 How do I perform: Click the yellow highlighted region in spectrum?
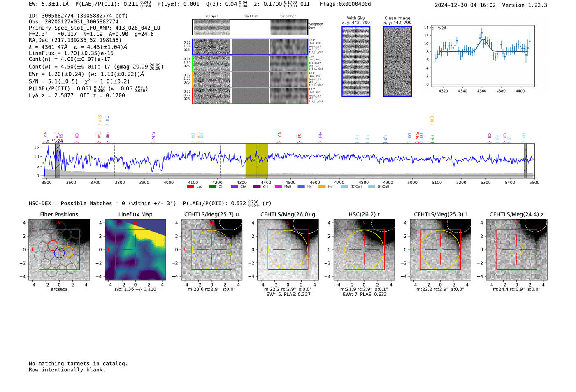tap(257, 160)
